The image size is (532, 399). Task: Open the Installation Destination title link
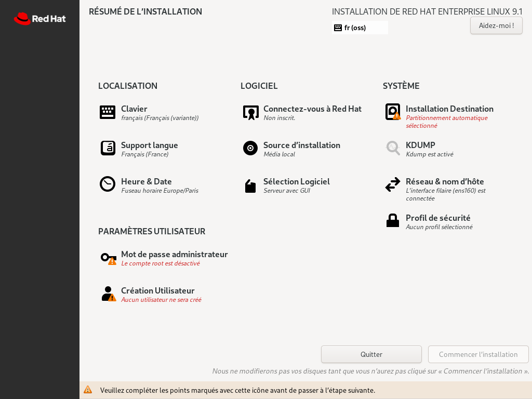pyautogui.click(x=449, y=109)
